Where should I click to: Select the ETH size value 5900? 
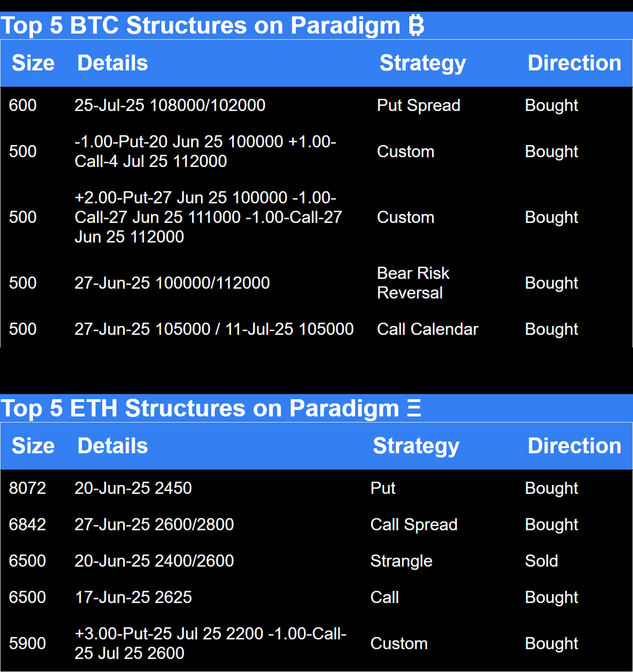tap(27, 643)
